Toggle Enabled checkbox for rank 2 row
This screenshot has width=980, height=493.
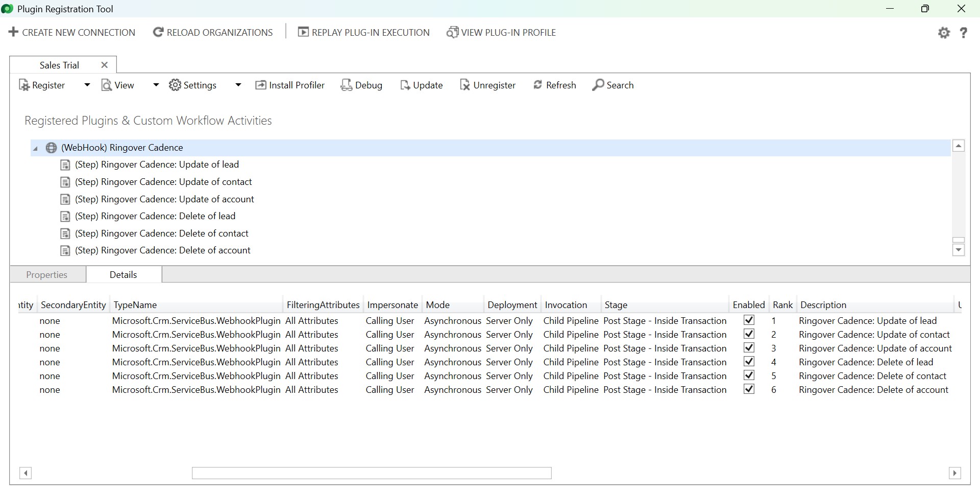pyautogui.click(x=749, y=334)
